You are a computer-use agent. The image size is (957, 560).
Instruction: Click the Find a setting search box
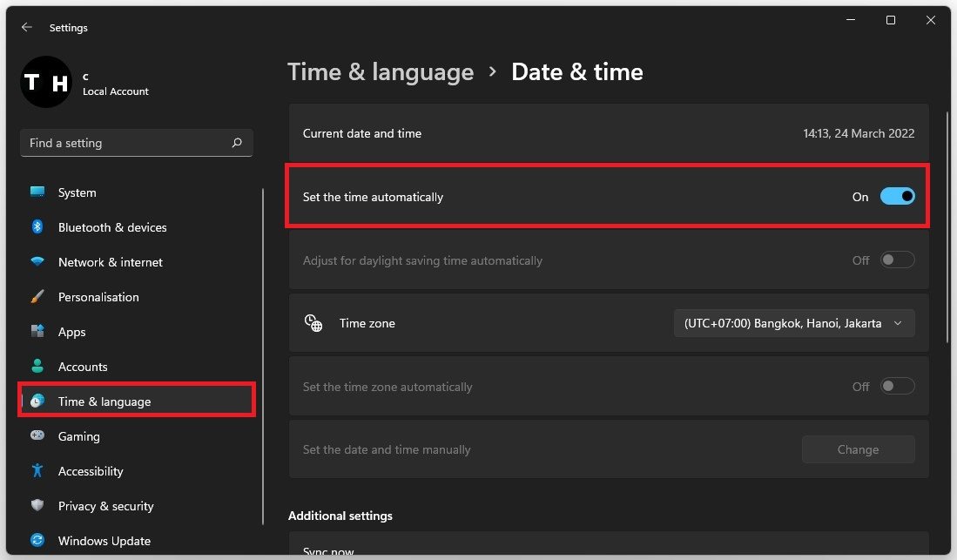(128, 143)
